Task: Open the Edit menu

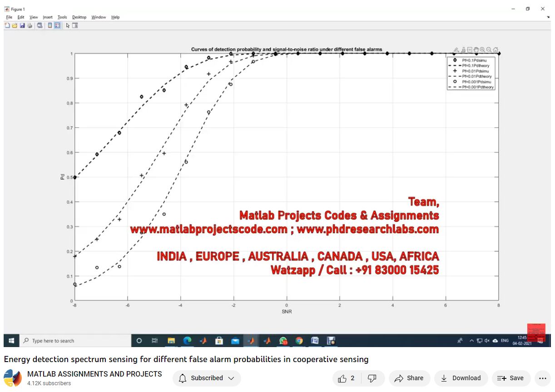Action: click(x=21, y=17)
